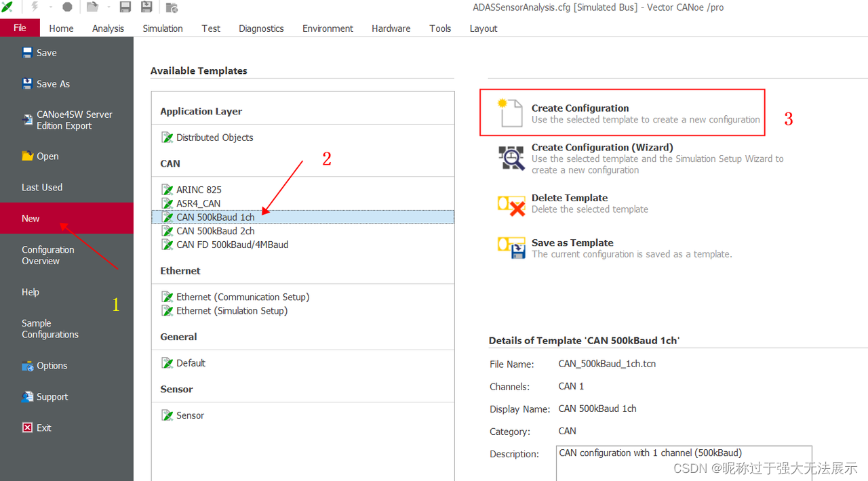Click the CANoe4SW Server Edition Export icon

click(28, 120)
